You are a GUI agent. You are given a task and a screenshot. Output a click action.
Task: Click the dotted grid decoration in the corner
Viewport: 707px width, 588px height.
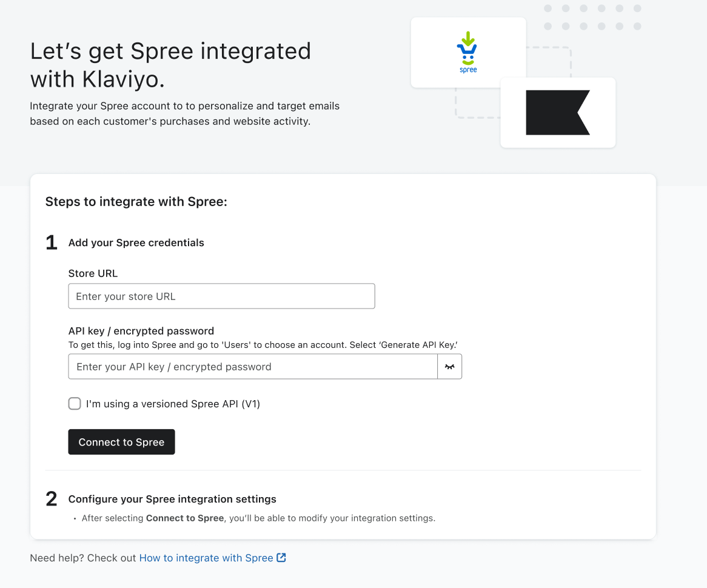(592, 18)
